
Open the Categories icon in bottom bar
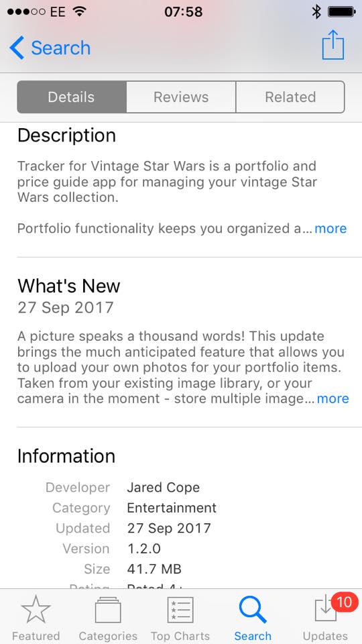108,610
